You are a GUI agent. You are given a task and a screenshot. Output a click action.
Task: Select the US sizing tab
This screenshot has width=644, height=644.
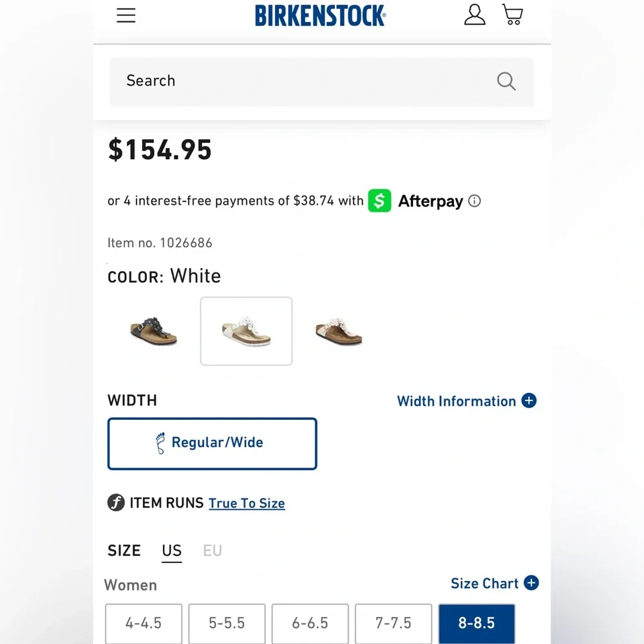point(171,551)
